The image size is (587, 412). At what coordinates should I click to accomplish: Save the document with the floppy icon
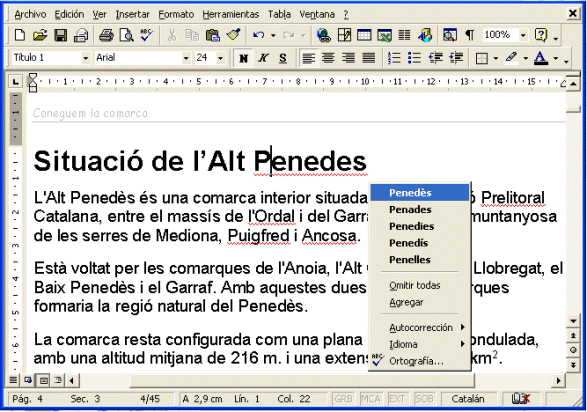pos(60,36)
